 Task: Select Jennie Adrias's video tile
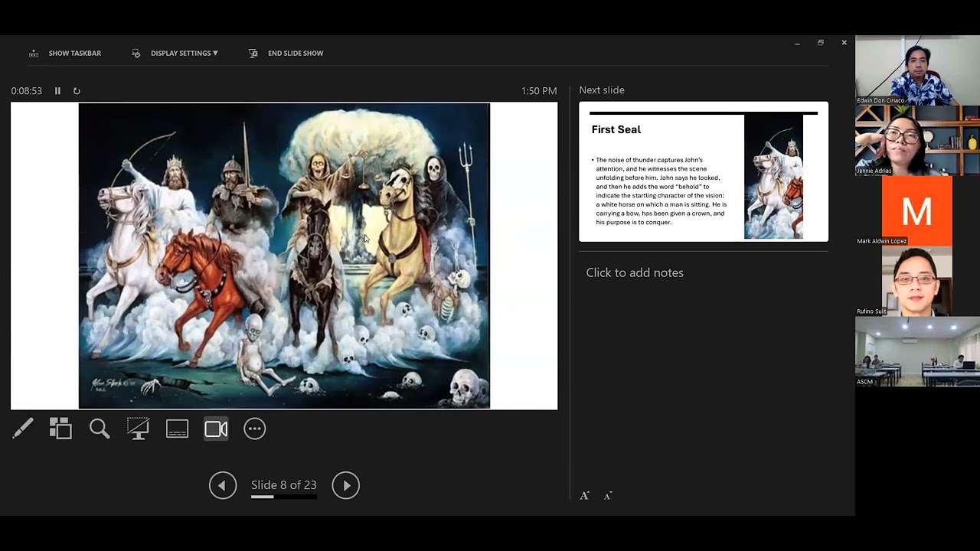[917, 141]
